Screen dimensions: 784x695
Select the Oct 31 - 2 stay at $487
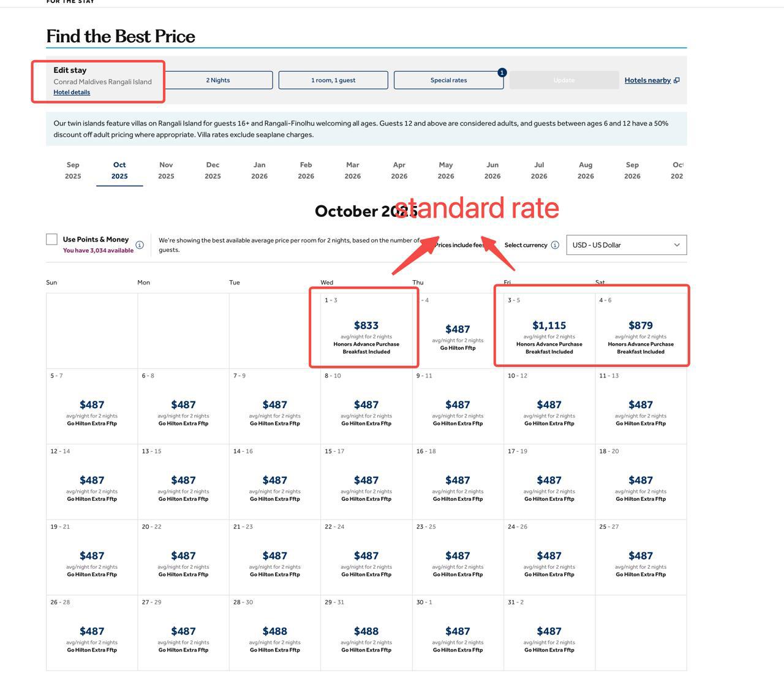click(549, 633)
